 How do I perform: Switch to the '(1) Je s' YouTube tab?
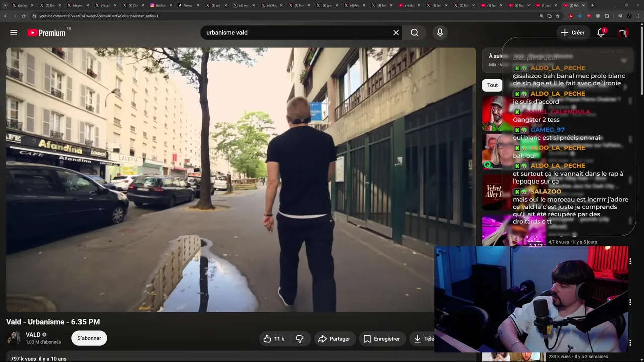tap(547, 5)
